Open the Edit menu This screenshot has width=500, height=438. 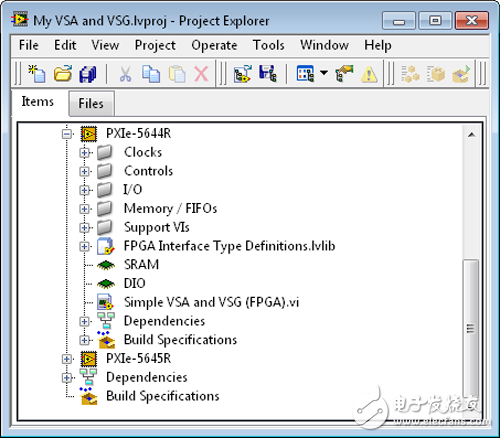(65, 45)
